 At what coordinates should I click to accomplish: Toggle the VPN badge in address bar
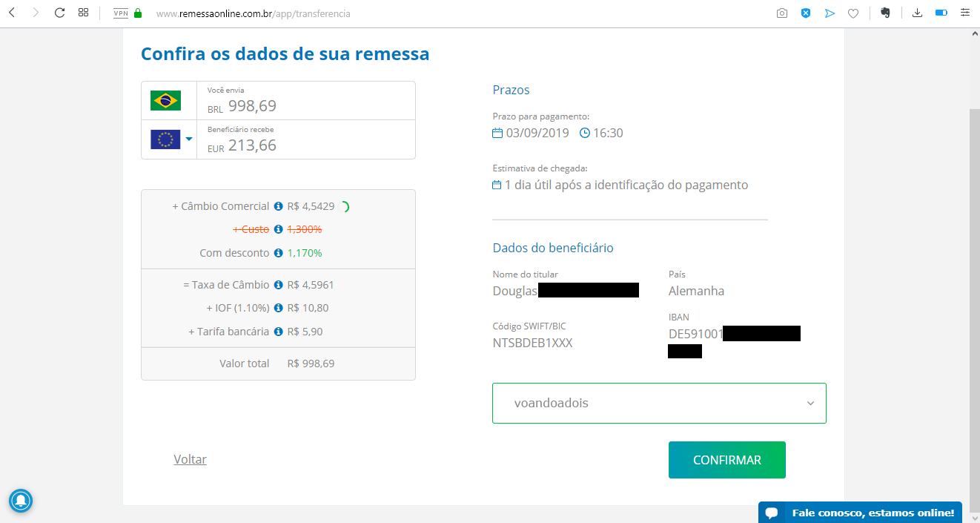(x=121, y=13)
